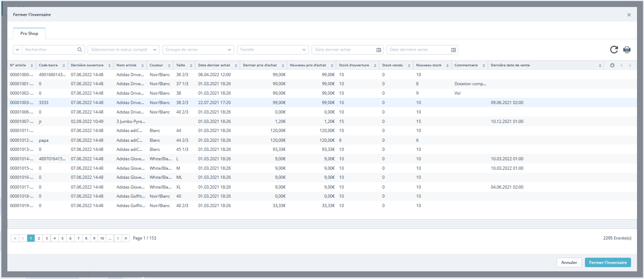The width and height of the screenshot is (644, 279).
Task: Go to first page of results
Action: (x=15, y=238)
